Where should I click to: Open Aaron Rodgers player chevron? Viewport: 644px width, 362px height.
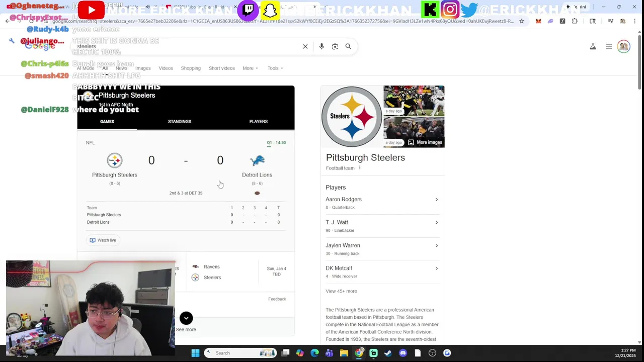(x=437, y=200)
